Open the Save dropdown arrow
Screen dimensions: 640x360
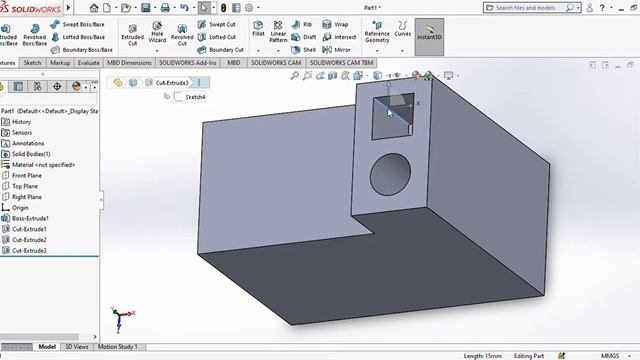pyautogui.click(x=155, y=8)
